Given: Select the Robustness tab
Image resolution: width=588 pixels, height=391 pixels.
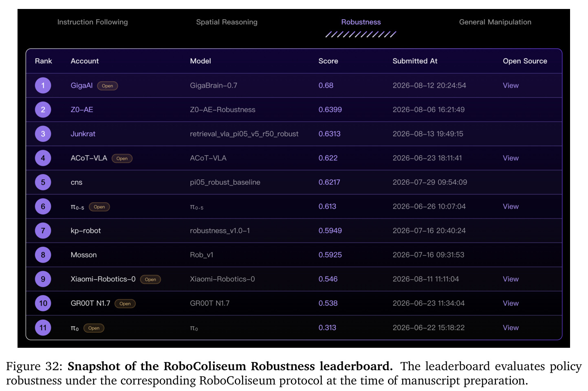Looking at the screenshot, I should pyautogui.click(x=361, y=22).
